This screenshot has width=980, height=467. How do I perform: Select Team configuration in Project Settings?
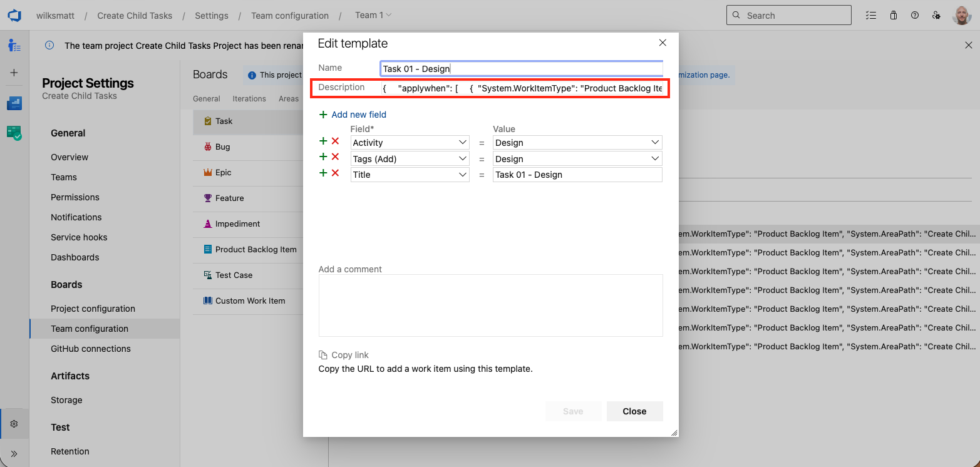(x=90, y=328)
